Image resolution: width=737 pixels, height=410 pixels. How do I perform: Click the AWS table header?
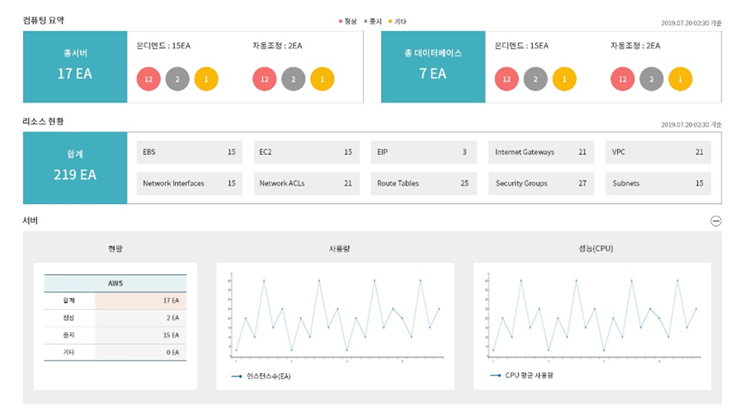point(115,283)
